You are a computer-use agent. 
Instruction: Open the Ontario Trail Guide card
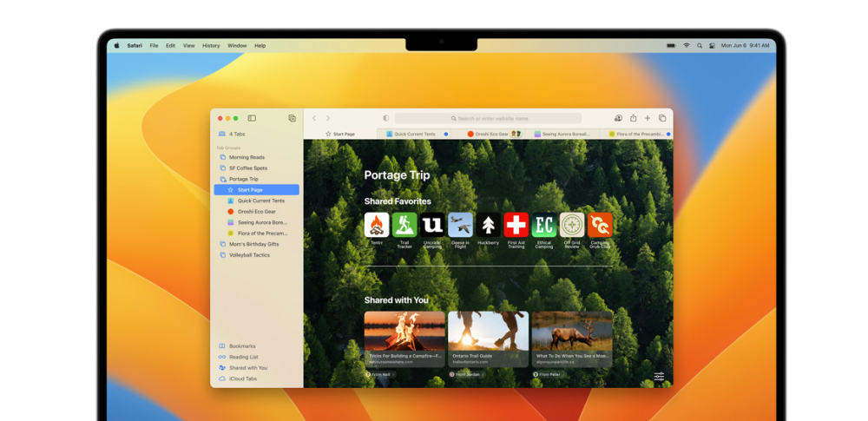click(488, 339)
